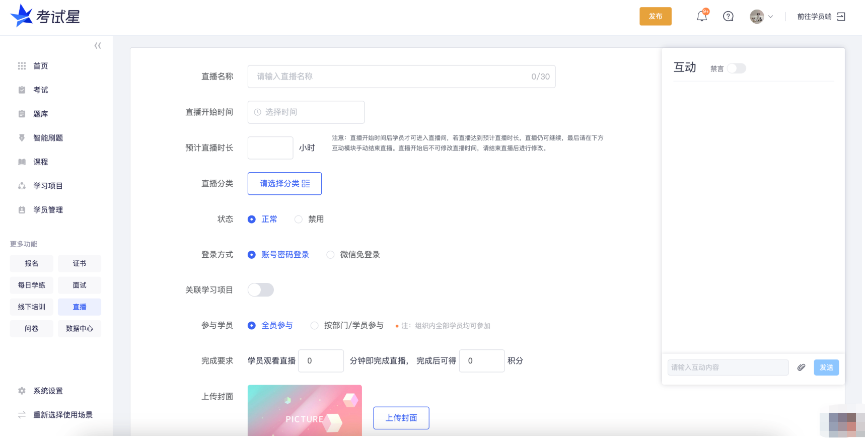Click the 直播名称 input field
The height and width of the screenshot is (438, 868).
point(393,77)
